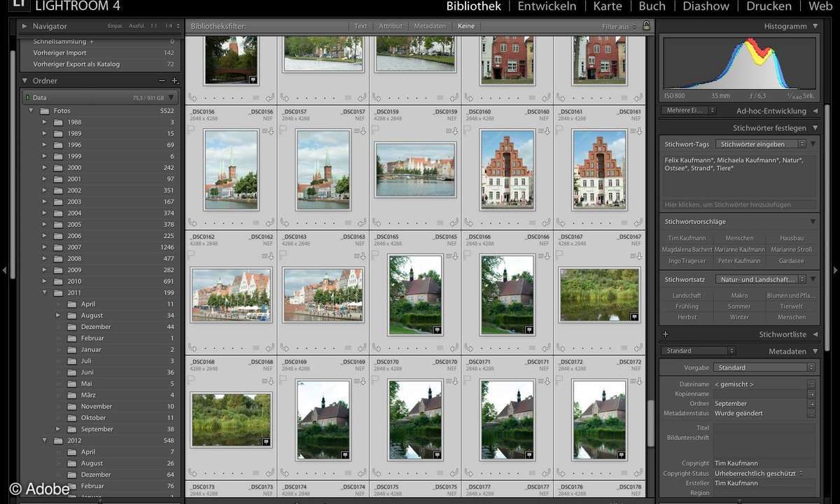The height and width of the screenshot is (504, 840).
Task: Toggle the flag on photo _DSC0166
Action: (x=466, y=255)
